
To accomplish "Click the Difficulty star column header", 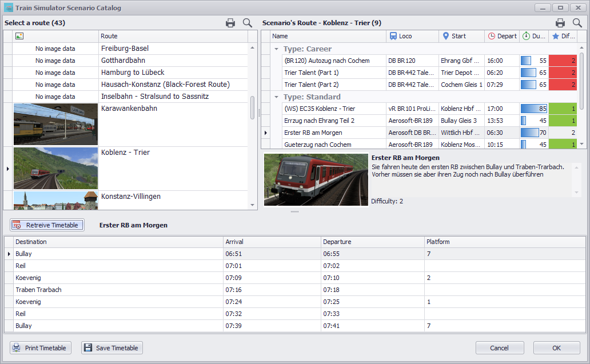I will [563, 36].
